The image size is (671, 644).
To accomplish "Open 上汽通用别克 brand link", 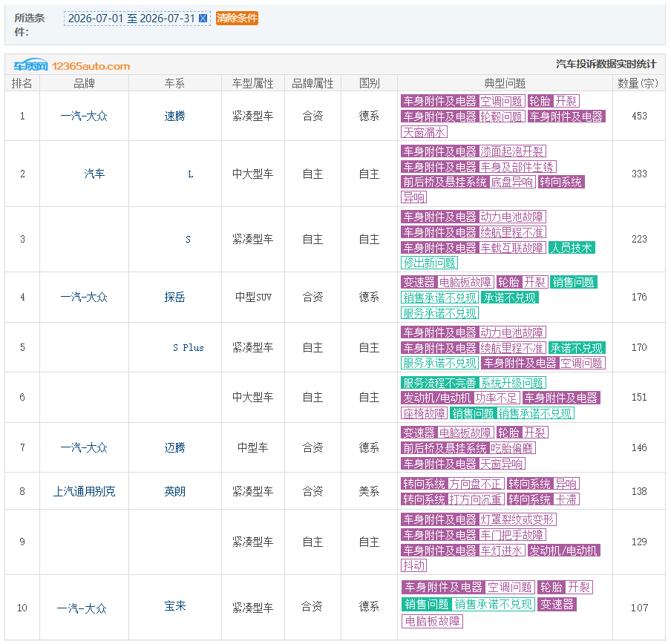I will (x=84, y=491).
